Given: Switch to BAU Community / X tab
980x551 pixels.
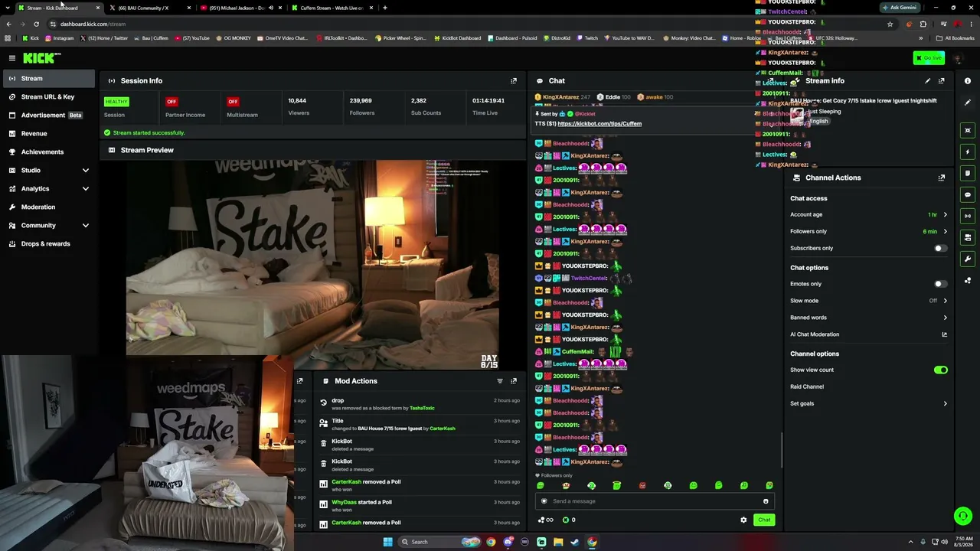Looking at the screenshot, I should point(149,8).
